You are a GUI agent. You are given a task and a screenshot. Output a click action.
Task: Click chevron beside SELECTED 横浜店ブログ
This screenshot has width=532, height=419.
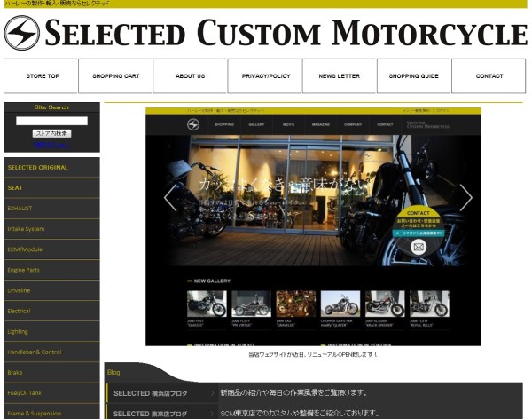[213, 393]
